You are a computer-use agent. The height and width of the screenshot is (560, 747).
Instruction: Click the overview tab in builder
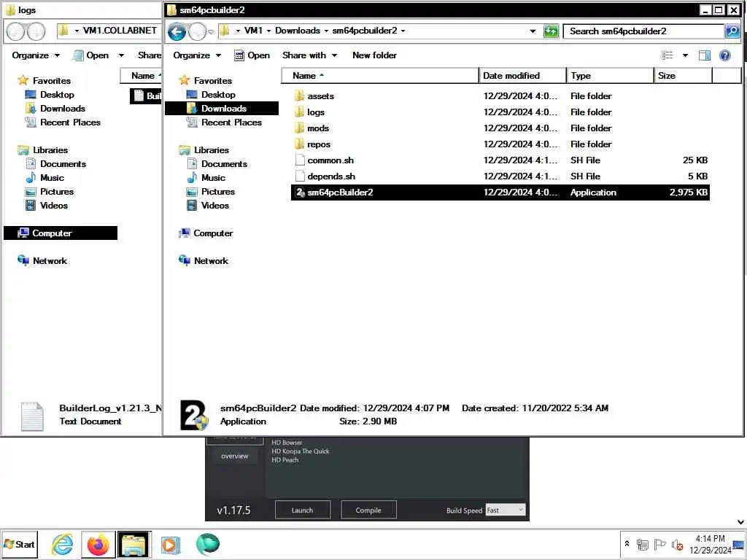[x=234, y=456]
